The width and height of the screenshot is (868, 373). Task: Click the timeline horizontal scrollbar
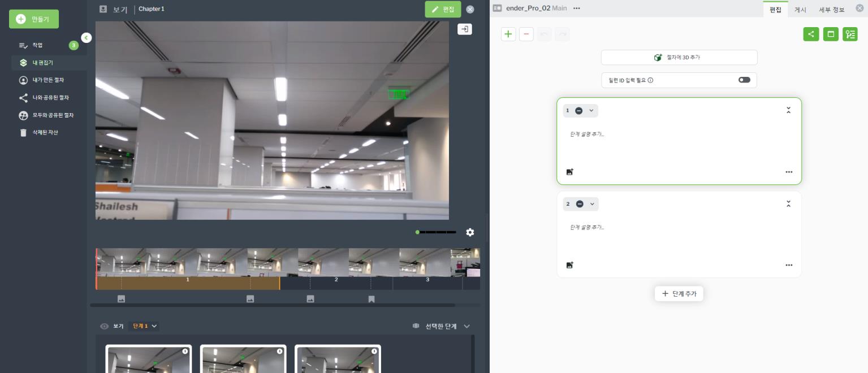coord(273,305)
